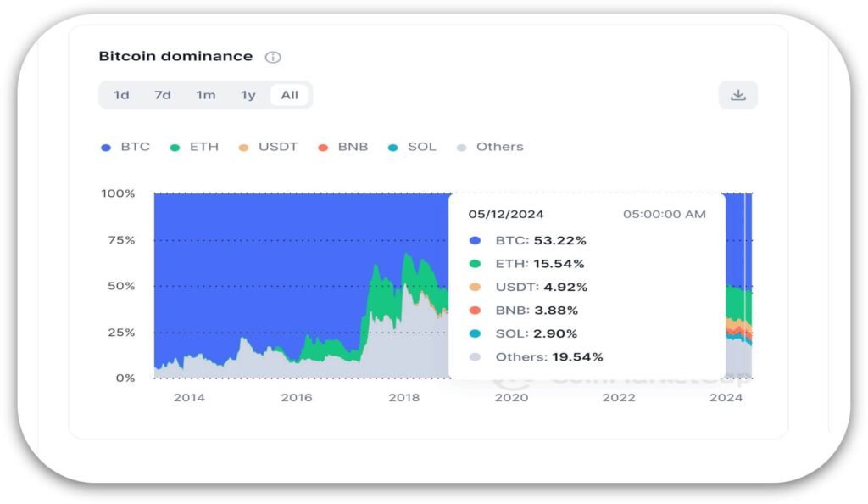
Task: Click the 2018 x-axis label
Action: click(404, 398)
